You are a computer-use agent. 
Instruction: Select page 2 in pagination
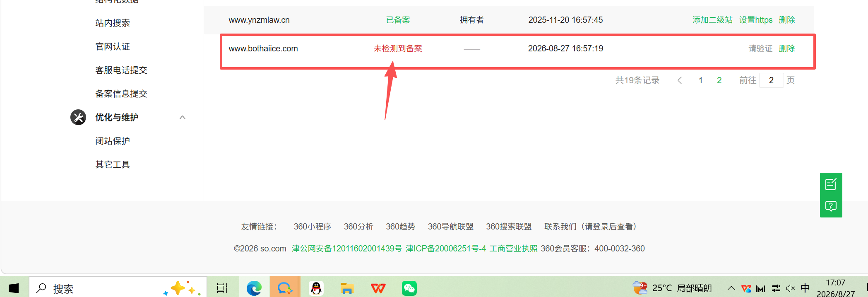[719, 80]
